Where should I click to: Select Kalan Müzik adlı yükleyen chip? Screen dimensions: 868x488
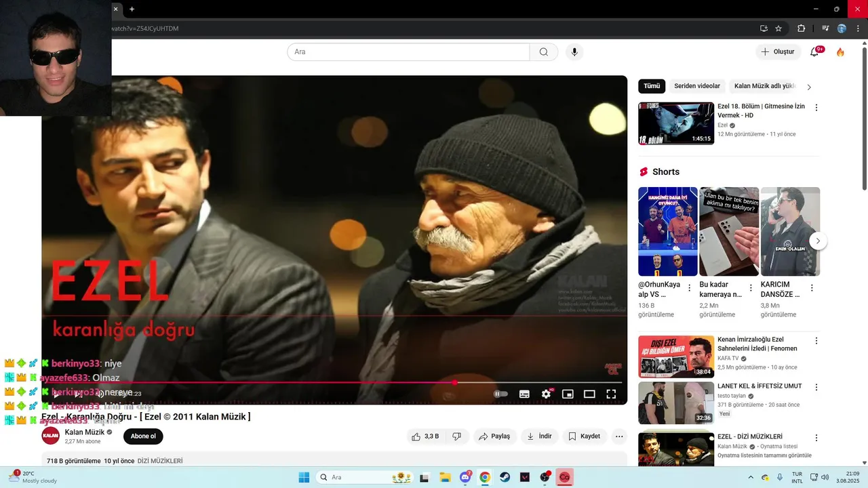pyautogui.click(x=764, y=86)
